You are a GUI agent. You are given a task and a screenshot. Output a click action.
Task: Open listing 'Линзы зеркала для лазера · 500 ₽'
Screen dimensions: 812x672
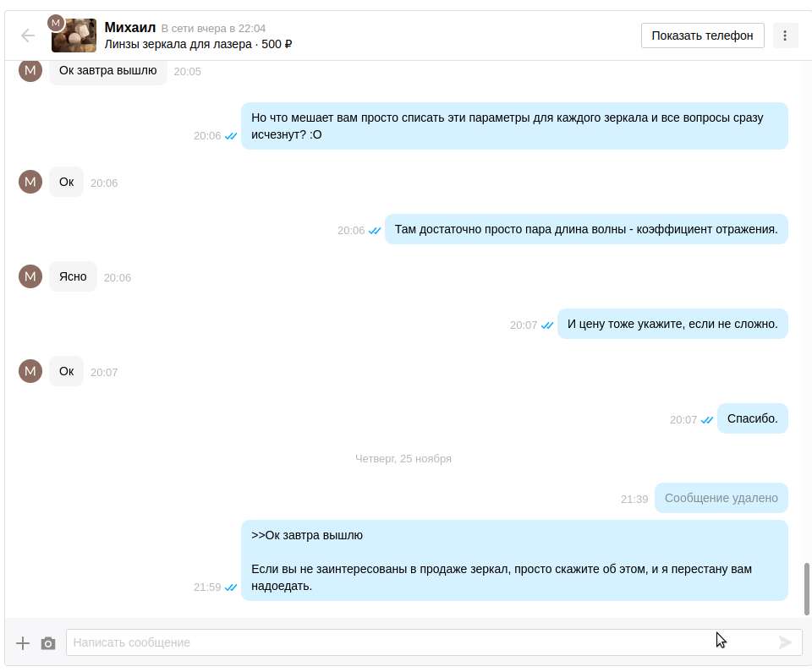[x=198, y=45]
